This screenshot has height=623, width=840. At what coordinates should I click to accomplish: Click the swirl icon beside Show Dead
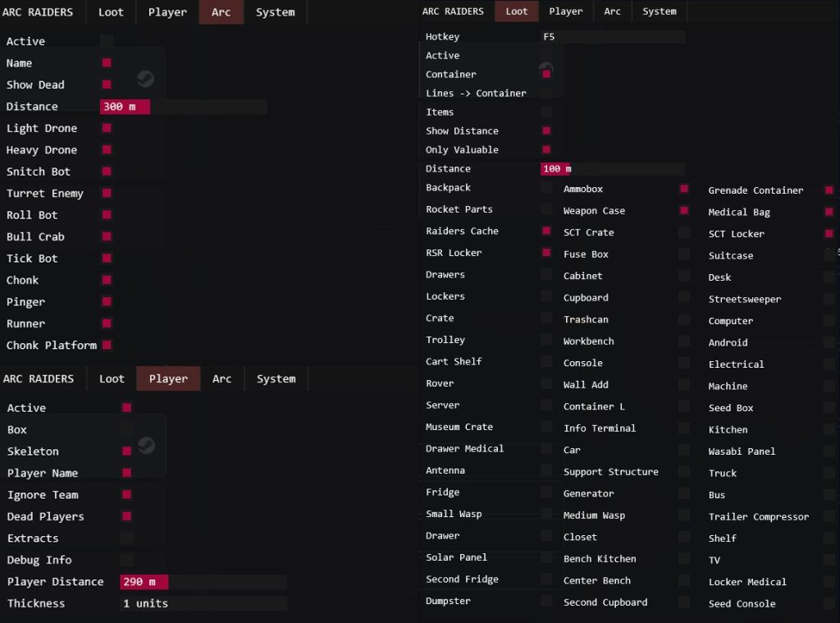[144, 79]
